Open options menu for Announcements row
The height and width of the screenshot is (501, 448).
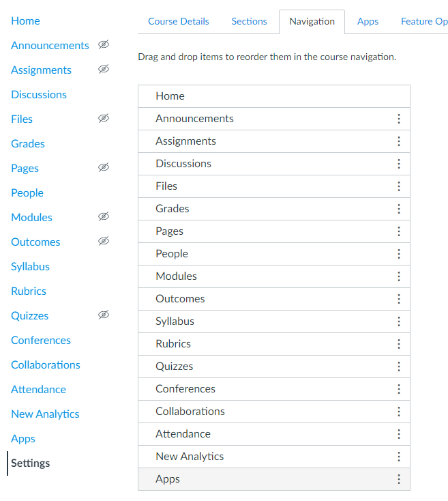tap(399, 119)
